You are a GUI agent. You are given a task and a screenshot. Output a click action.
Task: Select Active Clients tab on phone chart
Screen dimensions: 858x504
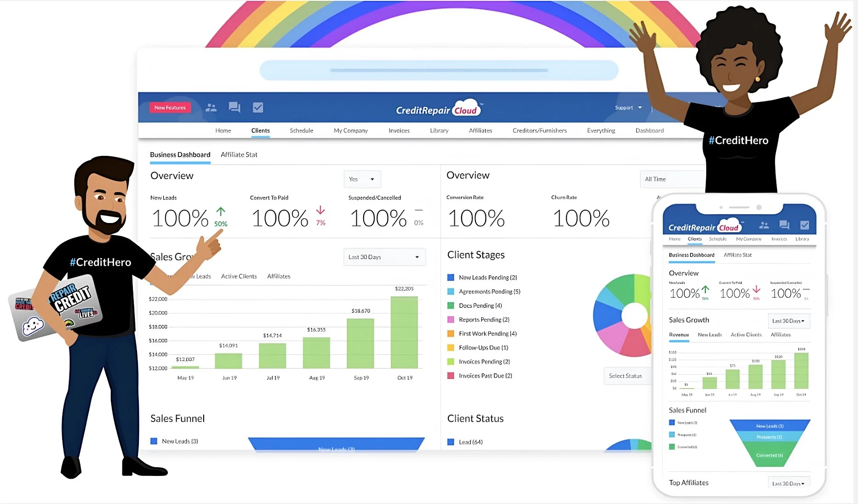pos(746,335)
